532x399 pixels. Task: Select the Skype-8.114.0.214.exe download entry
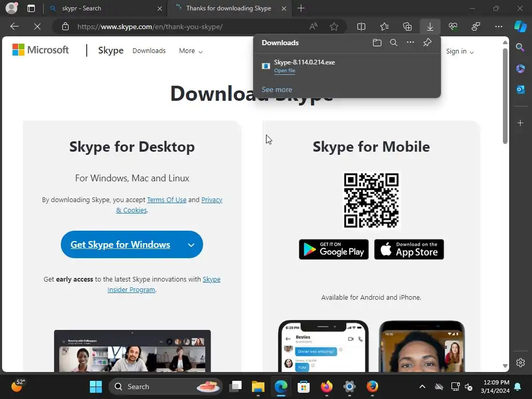pyautogui.click(x=347, y=66)
